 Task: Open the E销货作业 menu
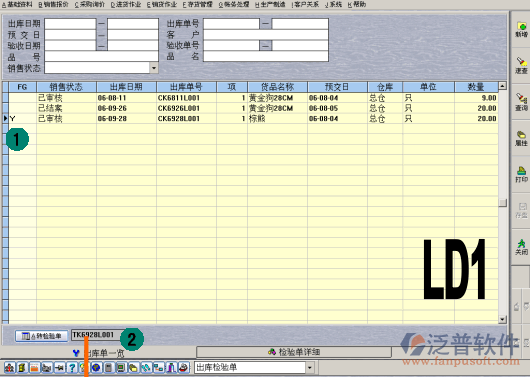click(162, 4)
